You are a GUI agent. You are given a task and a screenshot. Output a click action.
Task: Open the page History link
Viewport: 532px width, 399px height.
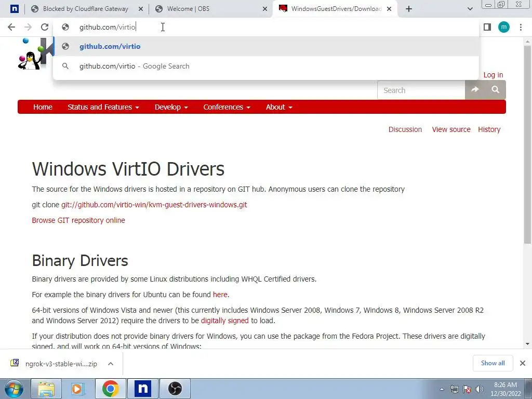coord(489,129)
